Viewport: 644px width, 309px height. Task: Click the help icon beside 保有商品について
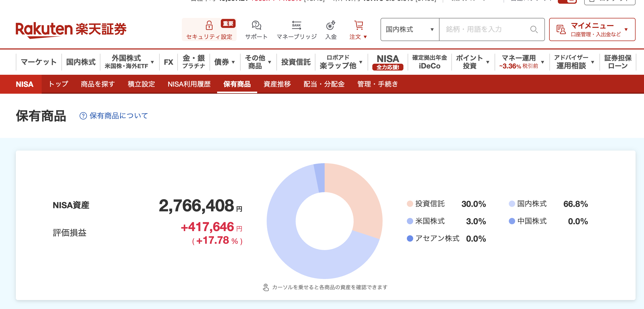(83, 116)
